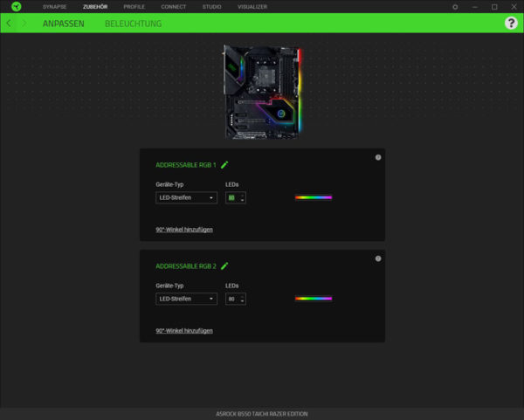Image resolution: width=524 pixels, height=420 pixels.
Task: Select the Anpassen subtab
Action: coord(64,24)
